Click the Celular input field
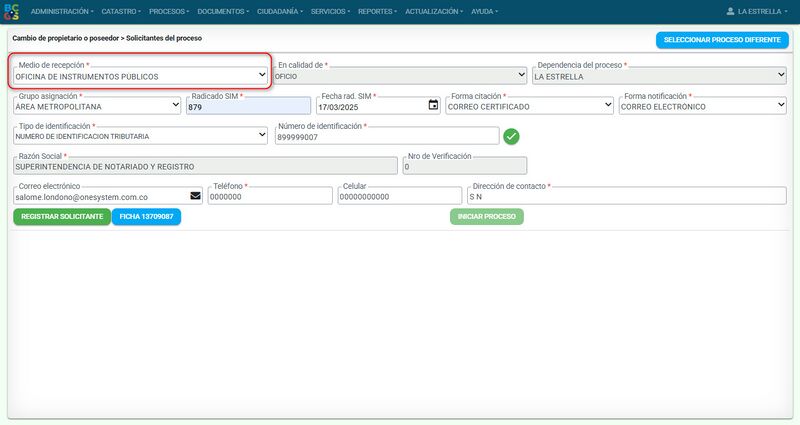Screen dimensions: 800x425 pos(399,196)
